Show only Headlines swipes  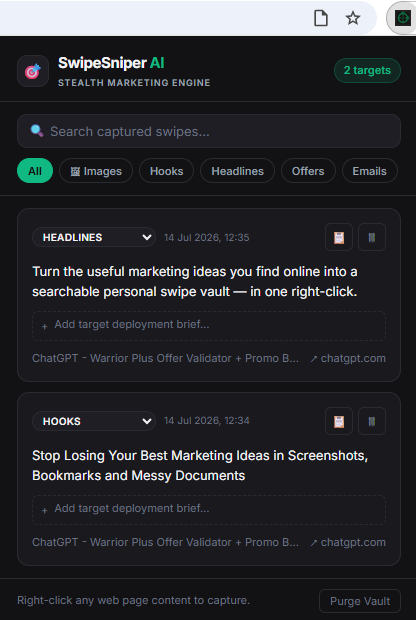click(x=237, y=171)
